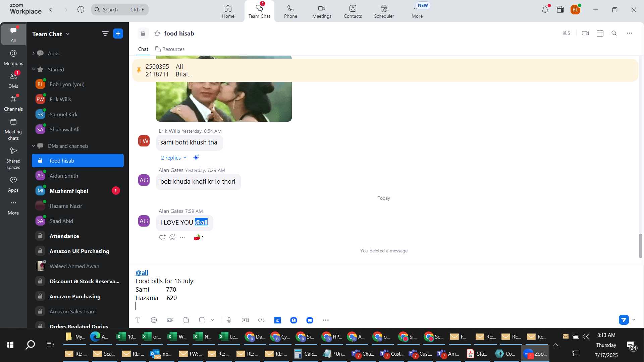Click the history clock icon

tap(80, 9)
